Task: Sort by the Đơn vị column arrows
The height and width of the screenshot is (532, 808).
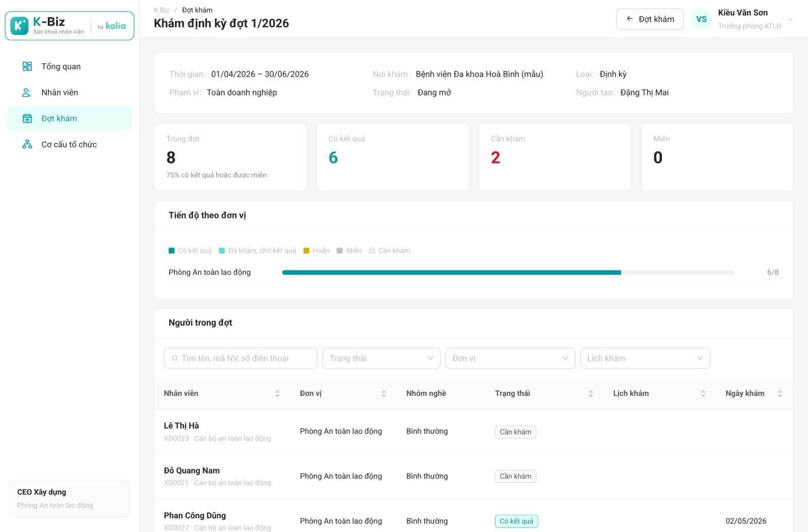Action: coord(384,393)
